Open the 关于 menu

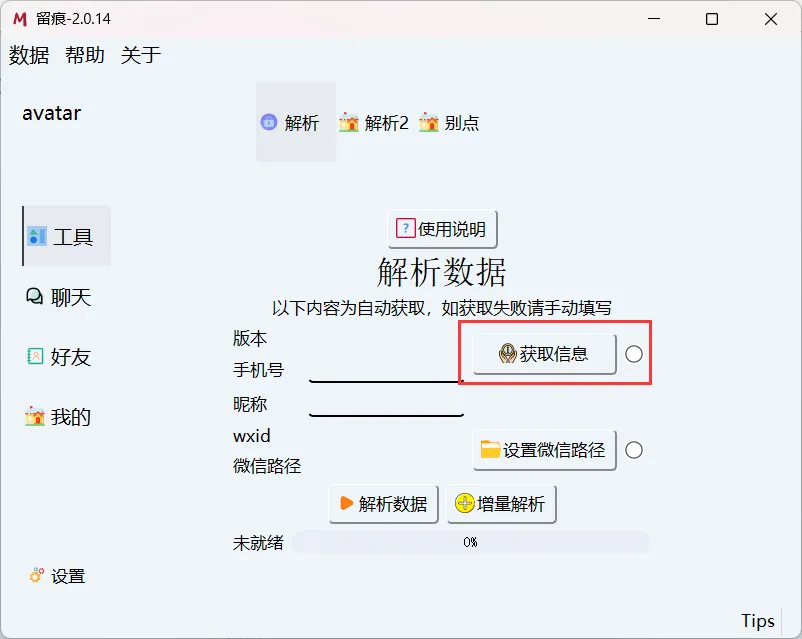tap(140, 56)
